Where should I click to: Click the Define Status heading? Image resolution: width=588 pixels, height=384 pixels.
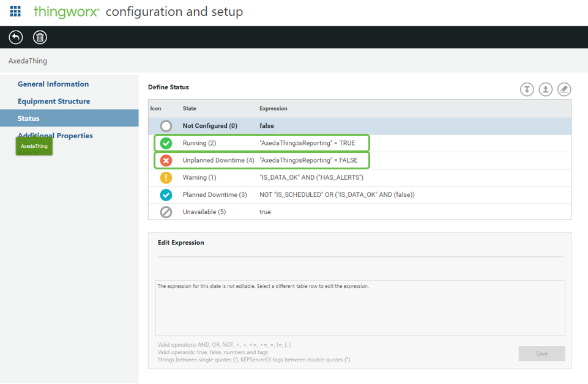tap(168, 87)
